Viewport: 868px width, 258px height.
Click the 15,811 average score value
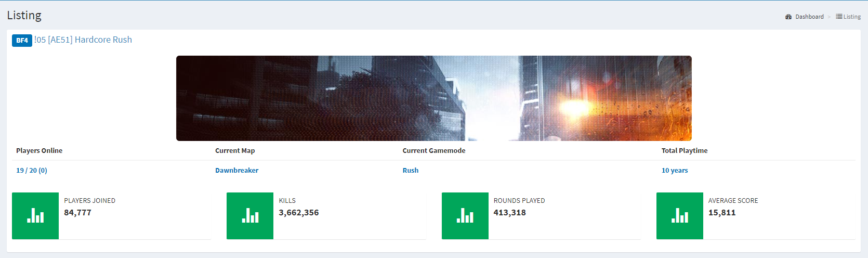coord(722,212)
